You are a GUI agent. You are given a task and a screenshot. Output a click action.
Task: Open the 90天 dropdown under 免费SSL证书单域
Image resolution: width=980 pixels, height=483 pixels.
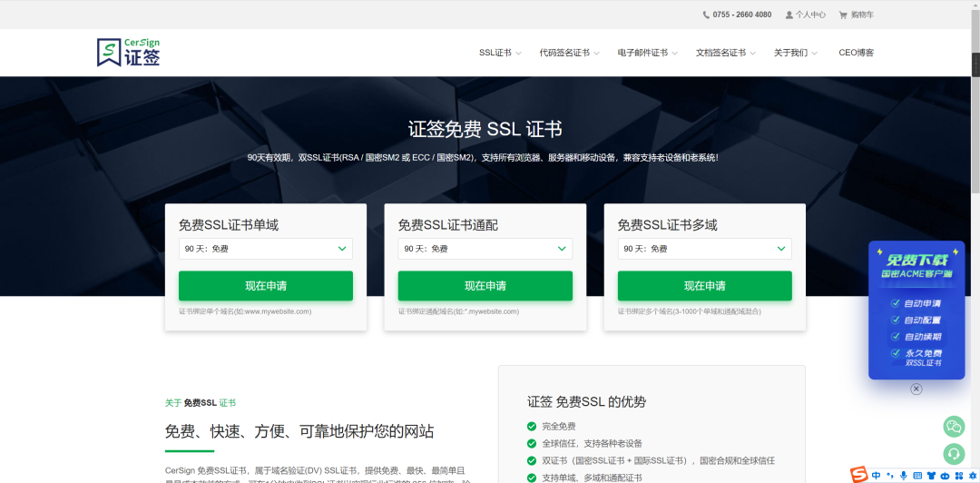tap(266, 249)
